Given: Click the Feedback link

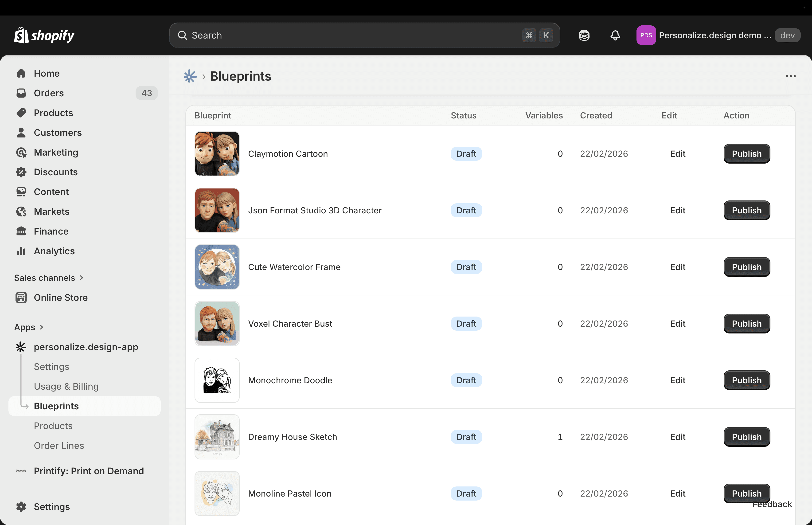Looking at the screenshot, I should (x=772, y=504).
